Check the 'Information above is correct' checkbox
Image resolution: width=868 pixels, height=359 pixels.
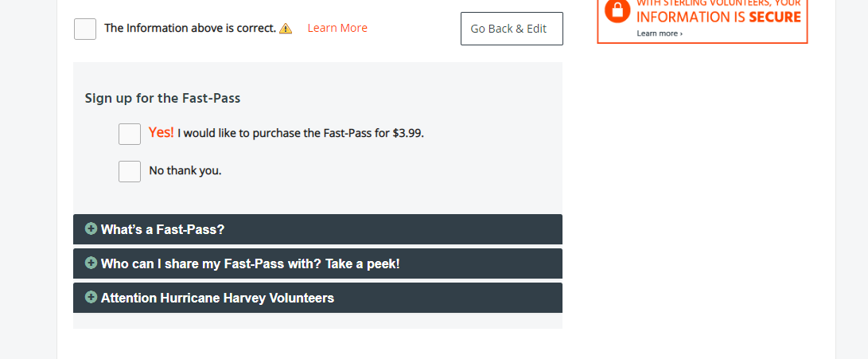coord(85,29)
